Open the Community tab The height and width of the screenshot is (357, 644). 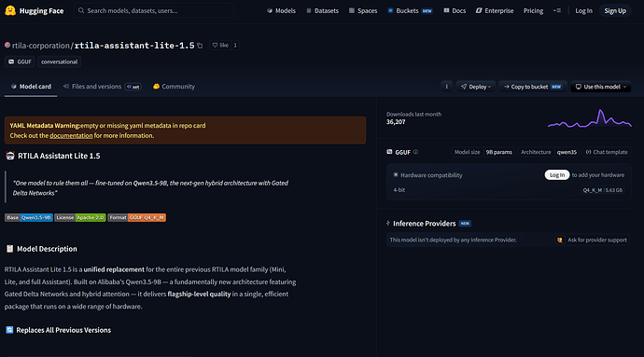coord(175,87)
